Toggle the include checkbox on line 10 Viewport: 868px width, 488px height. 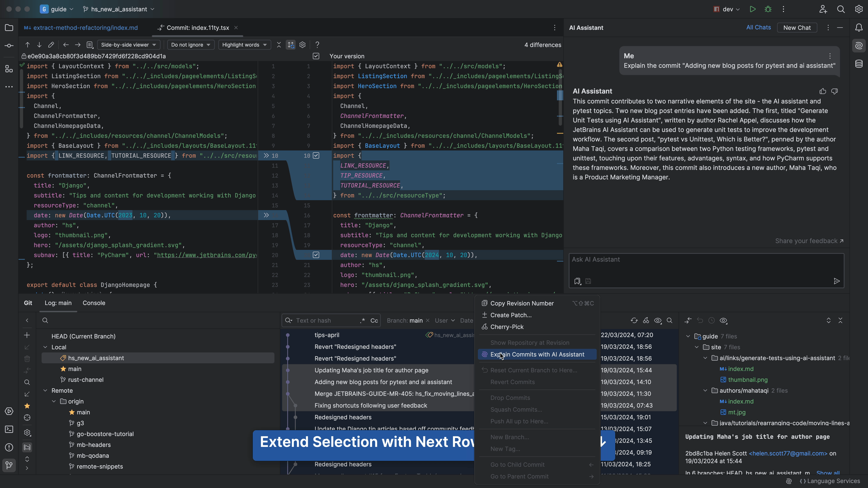click(316, 156)
